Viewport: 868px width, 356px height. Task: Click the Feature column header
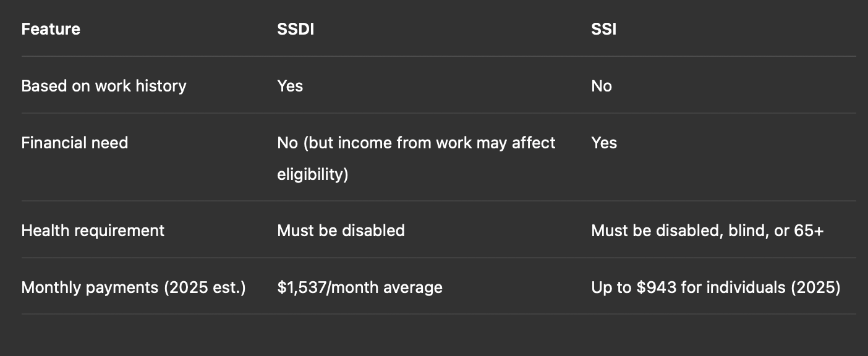click(x=51, y=29)
